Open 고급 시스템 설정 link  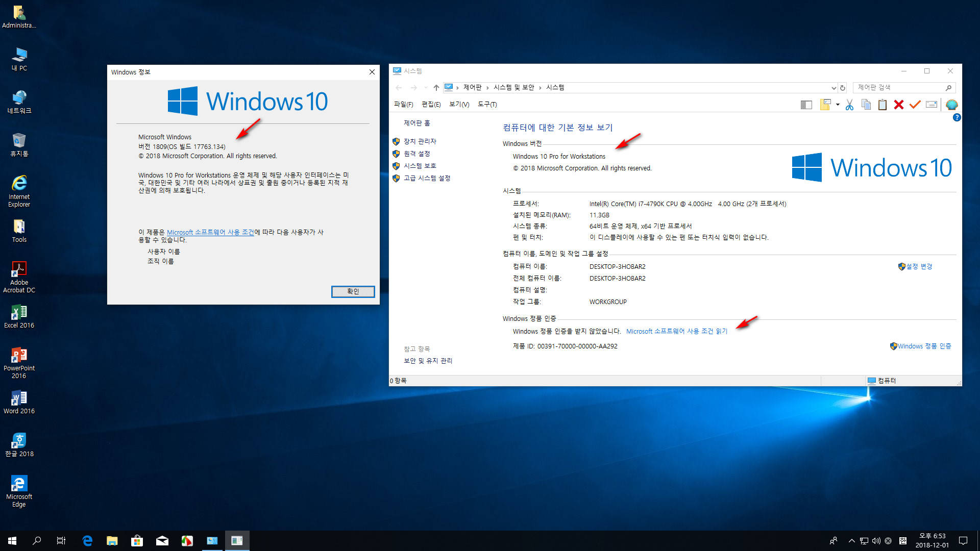[427, 178]
